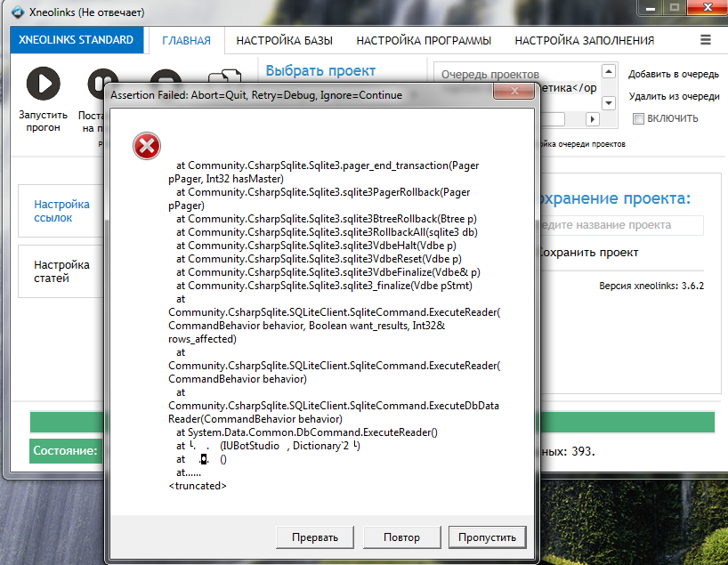This screenshot has height=565, width=728.
Task: Click the '<truncated>' text in dialog
Action: tap(198, 486)
